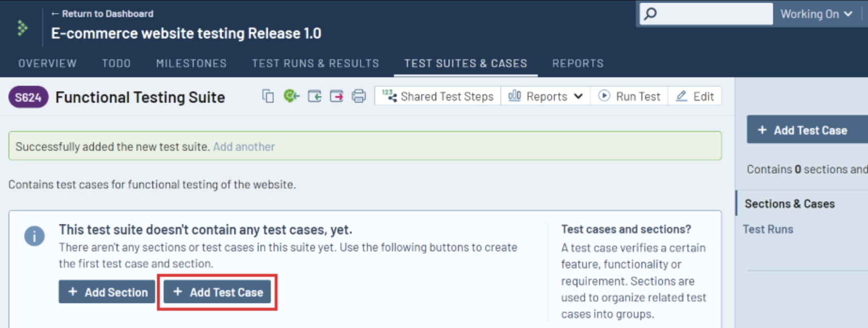Click the print suite icon
This screenshot has width=868, height=328.
pos(359,96)
